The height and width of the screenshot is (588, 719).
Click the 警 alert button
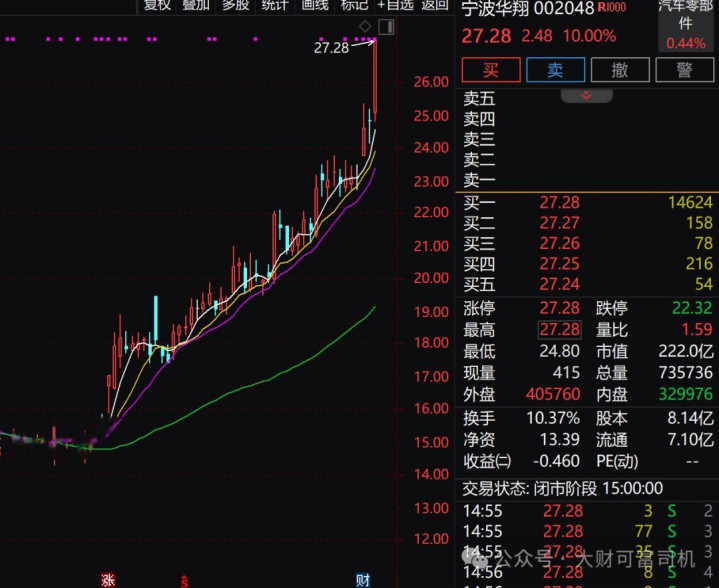point(685,70)
